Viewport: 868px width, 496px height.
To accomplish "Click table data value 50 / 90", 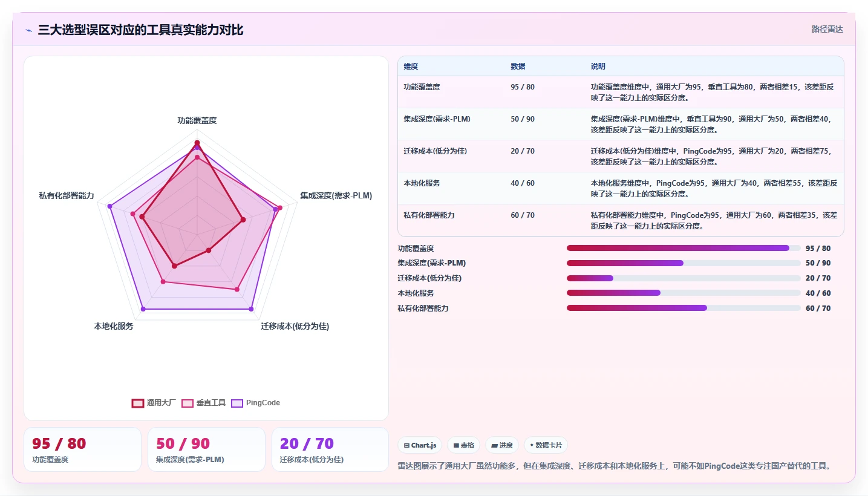I will point(523,119).
